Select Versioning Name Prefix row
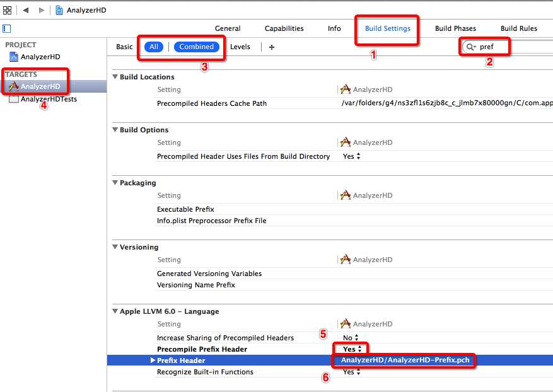 coord(195,285)
